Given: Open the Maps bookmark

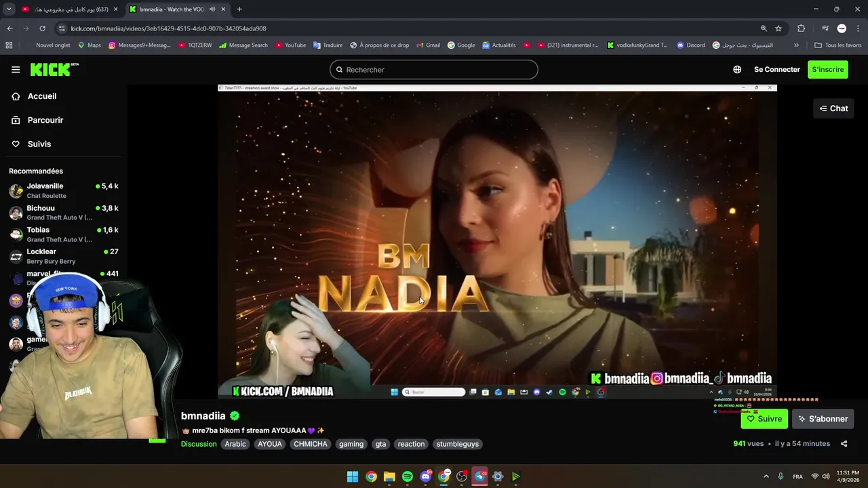Looking at the screenshot, I should tap(89, 45).
